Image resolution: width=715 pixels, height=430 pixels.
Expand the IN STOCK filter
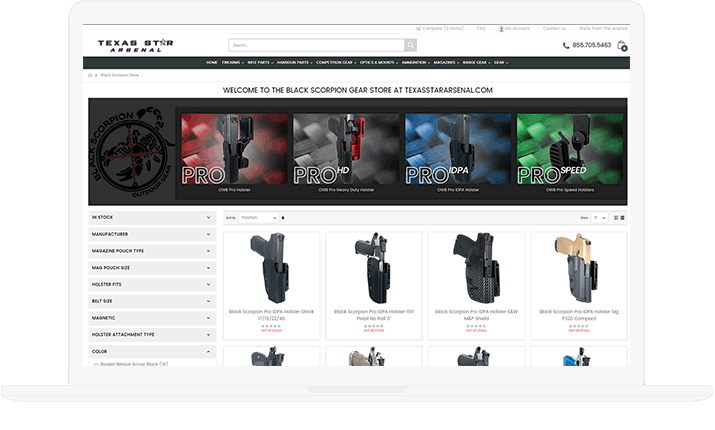point(152,218)
